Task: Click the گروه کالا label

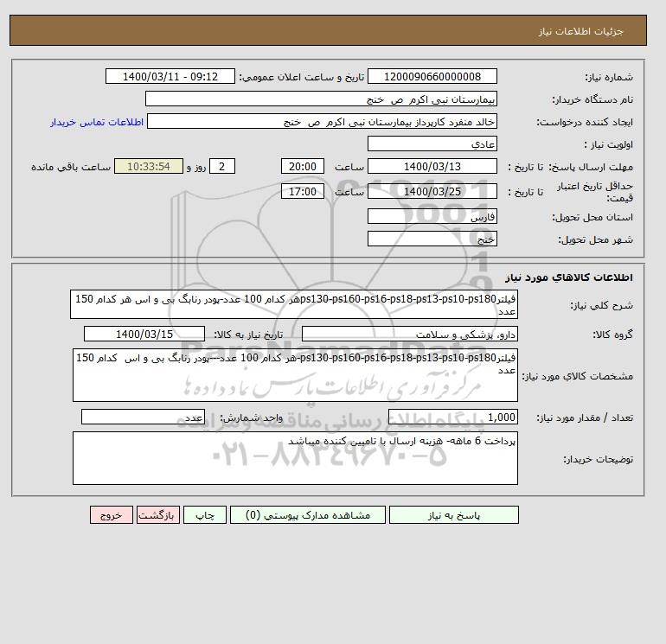Action: coord(612,335)
